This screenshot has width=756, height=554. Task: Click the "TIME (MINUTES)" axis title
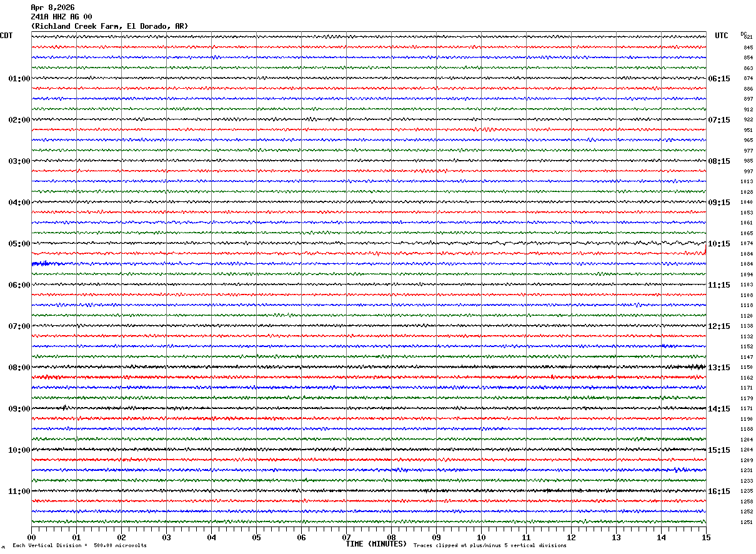[x=376, y=544]
